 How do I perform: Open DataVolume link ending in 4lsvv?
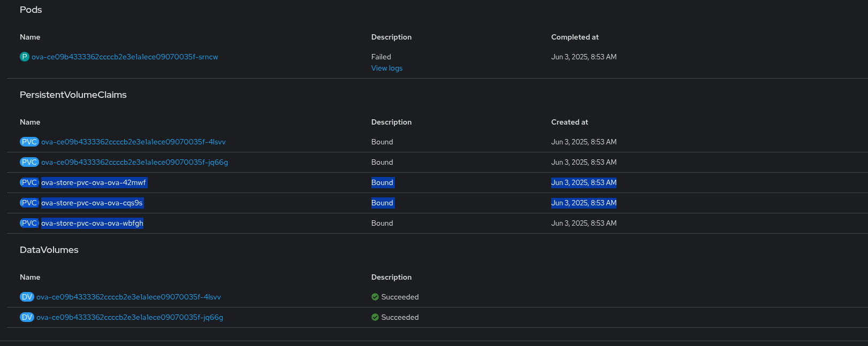(128, 297)
